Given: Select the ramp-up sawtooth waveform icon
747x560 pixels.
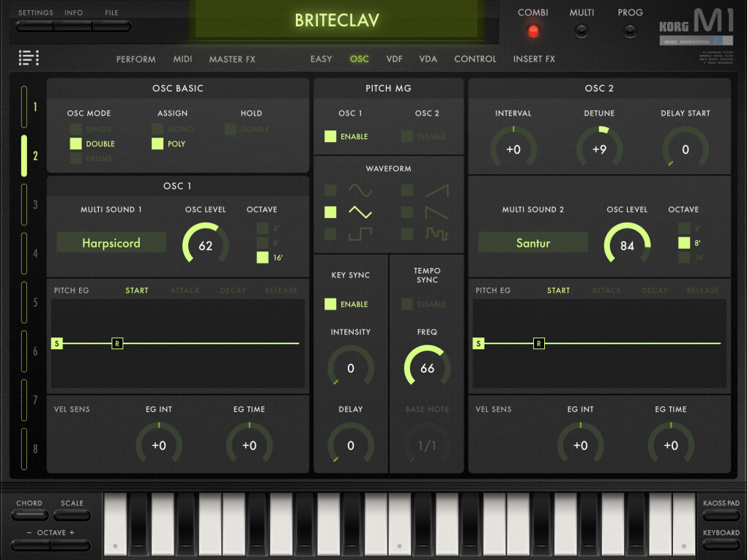Looking at the screenshot, I should point(437,190).
